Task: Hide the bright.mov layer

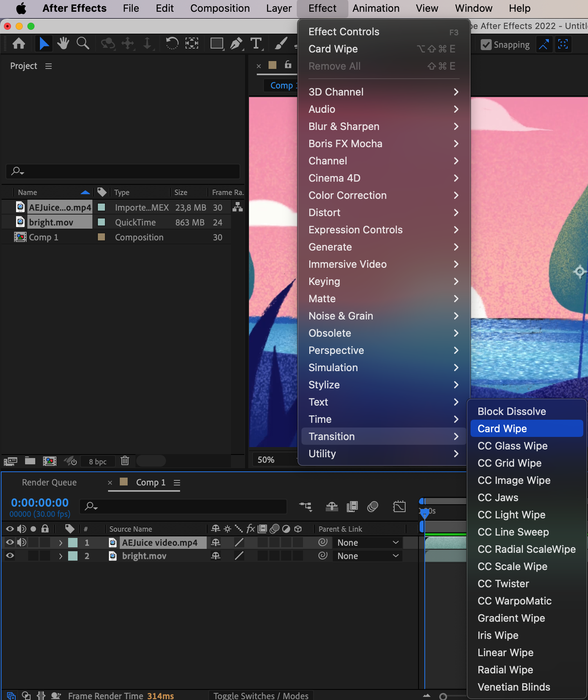Action: click(x=10, y=556)
